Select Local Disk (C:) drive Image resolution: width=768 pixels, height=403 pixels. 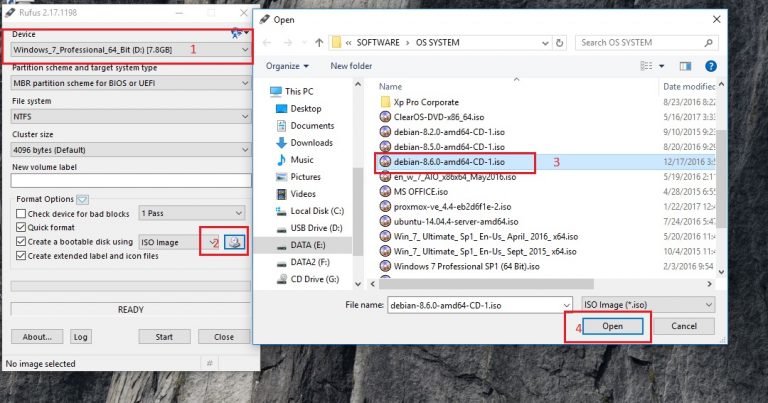pos(310,211)
